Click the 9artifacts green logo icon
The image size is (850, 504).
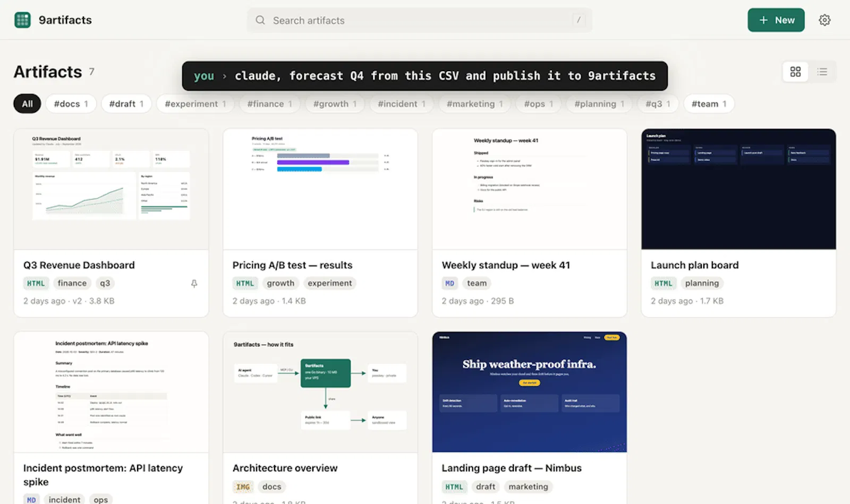[x=22, y=20]
